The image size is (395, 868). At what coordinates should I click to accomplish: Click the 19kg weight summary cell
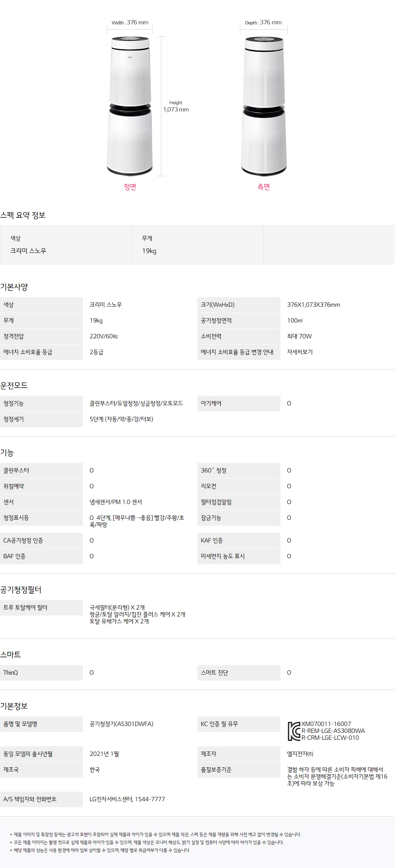(x=197, y=245)
